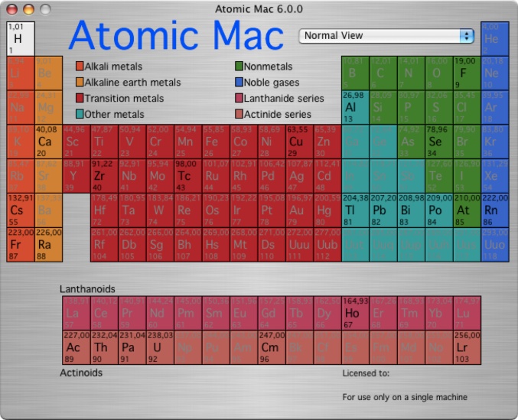Select the Uuo element cell
The height and width of the screenshot is (420, 518).
coord(494,245)
